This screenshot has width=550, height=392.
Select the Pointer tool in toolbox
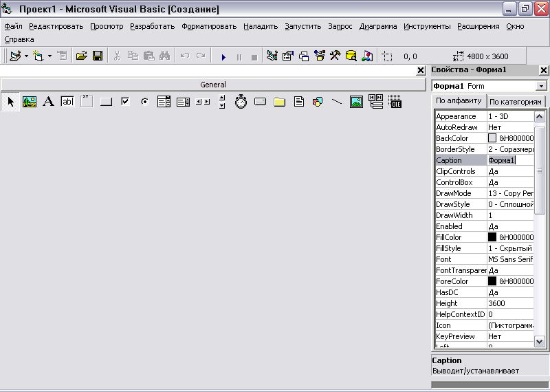(x=10, y=102)
